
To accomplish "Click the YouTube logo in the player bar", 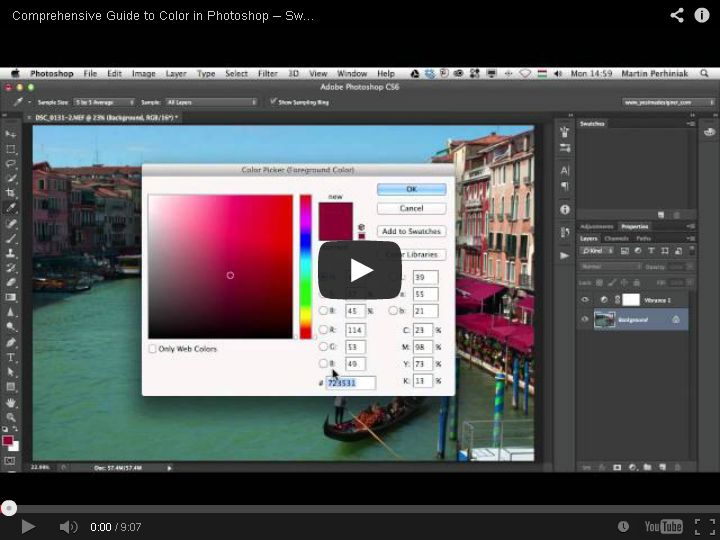I will coord(663,527).
